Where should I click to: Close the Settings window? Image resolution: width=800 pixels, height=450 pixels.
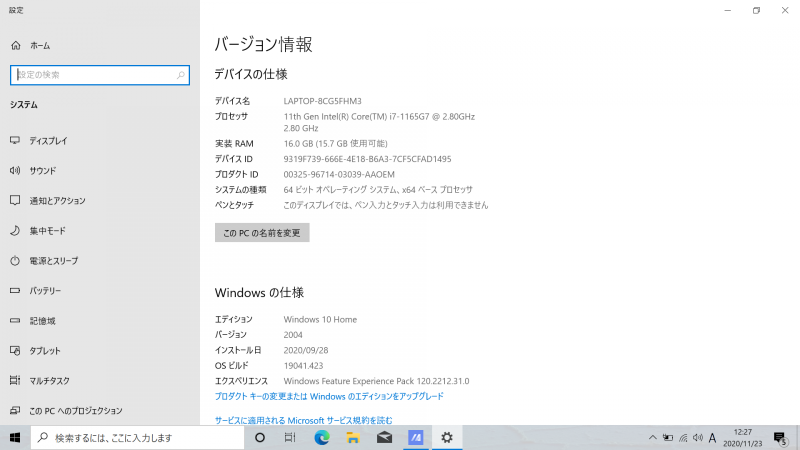point(785,10)
